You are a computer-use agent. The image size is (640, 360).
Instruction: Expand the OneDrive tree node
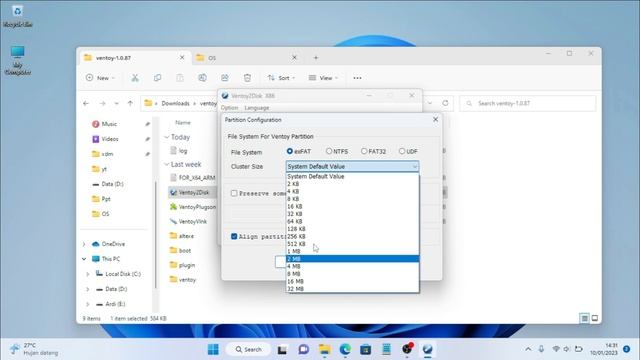tap(84, 244)
